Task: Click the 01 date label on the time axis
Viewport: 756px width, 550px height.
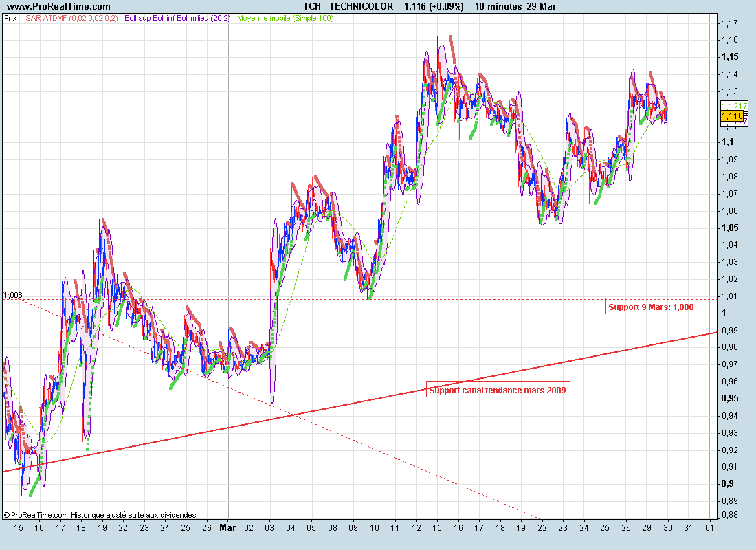Action: point(709,528)
